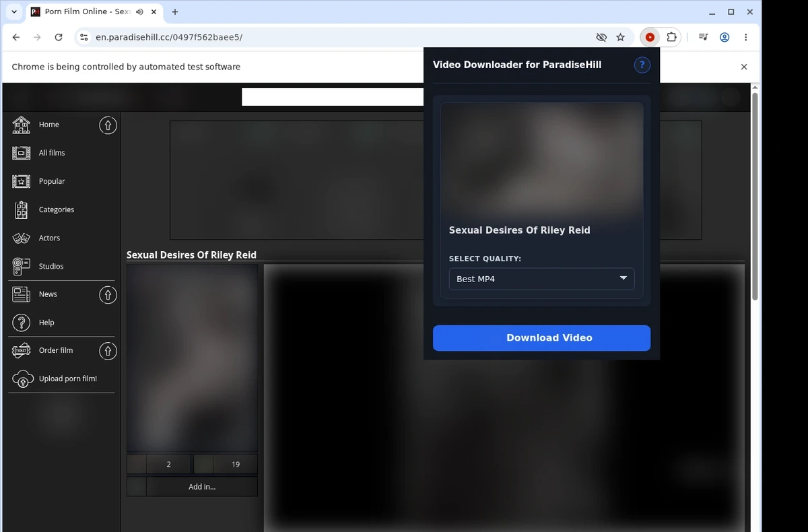Collapse the section arrow beside Home
The height and width of the screenshot is (532, 808).
tap(108, 125)
